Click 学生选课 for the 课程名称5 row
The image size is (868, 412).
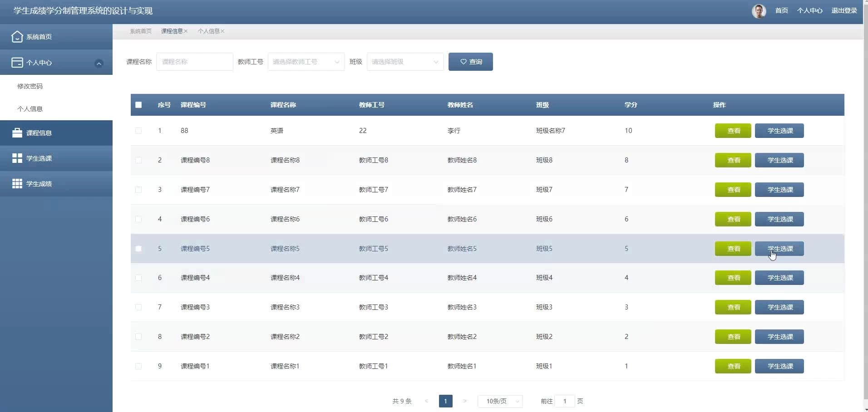tap(779, 249)
